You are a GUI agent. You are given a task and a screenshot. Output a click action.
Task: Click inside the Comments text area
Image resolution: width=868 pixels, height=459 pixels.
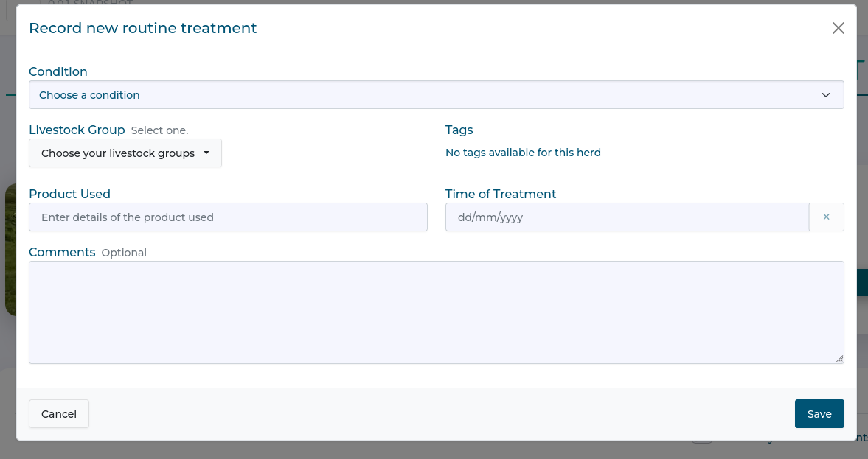pos(435,312)
